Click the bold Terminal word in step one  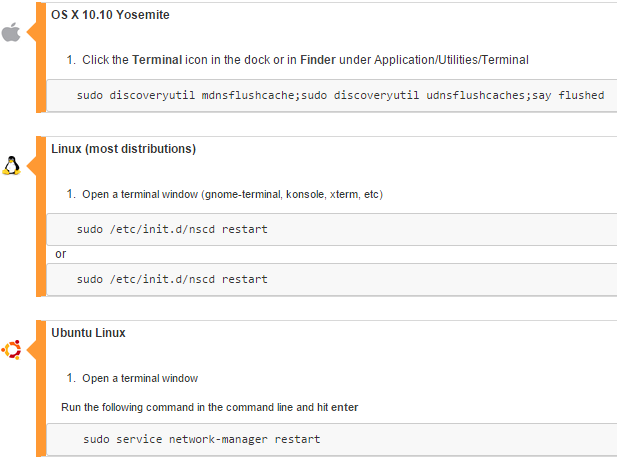(158, 60)
